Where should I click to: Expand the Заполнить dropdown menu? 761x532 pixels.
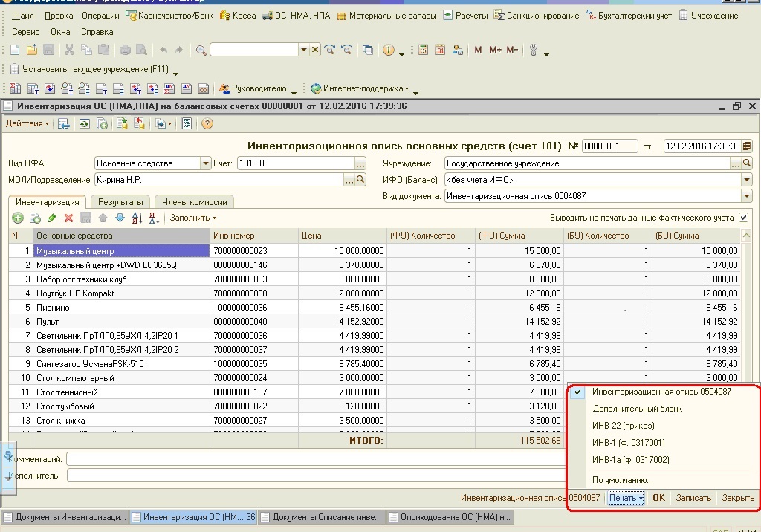pos(193,218)
